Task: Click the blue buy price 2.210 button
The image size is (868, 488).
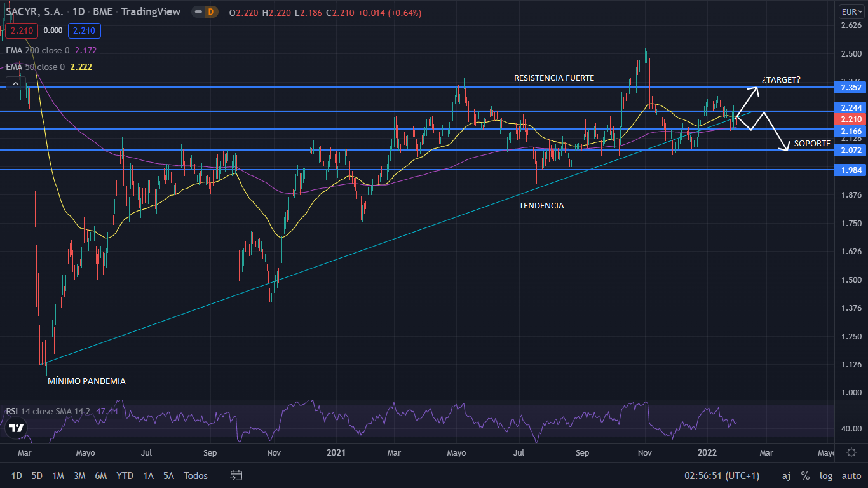Action: click(84, 30)
